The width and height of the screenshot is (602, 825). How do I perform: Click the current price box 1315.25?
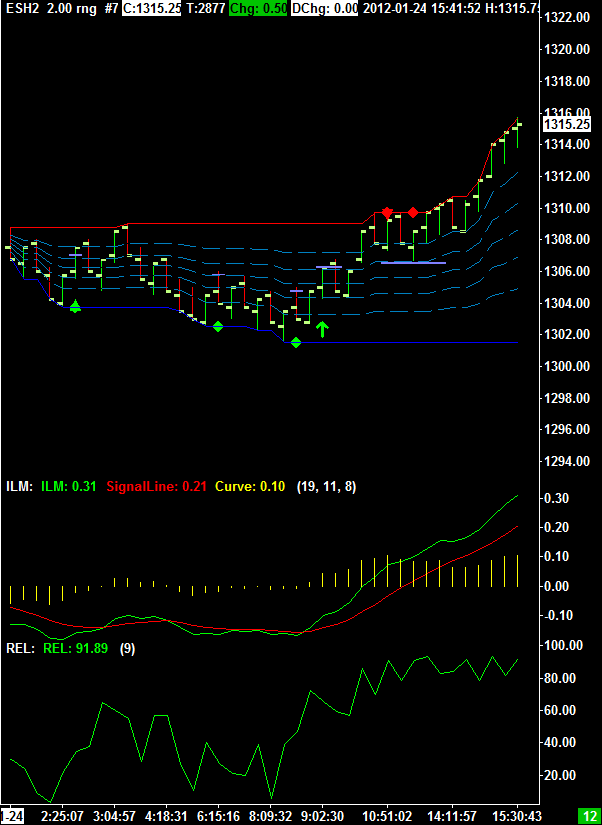pos(568,125)
